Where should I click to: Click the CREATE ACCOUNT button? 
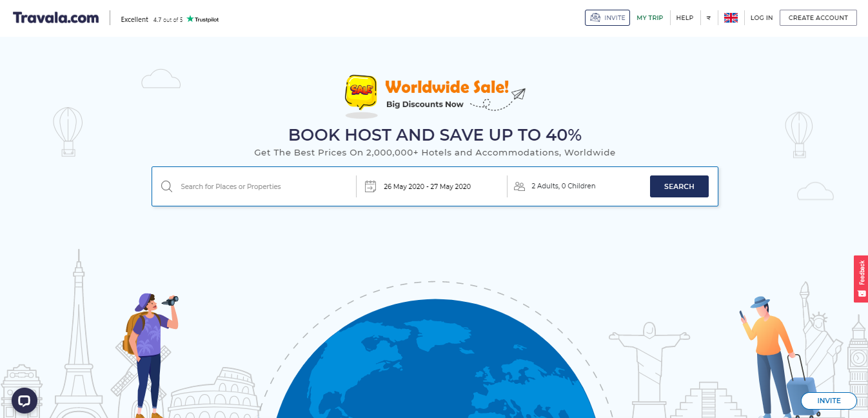point(818,17)
